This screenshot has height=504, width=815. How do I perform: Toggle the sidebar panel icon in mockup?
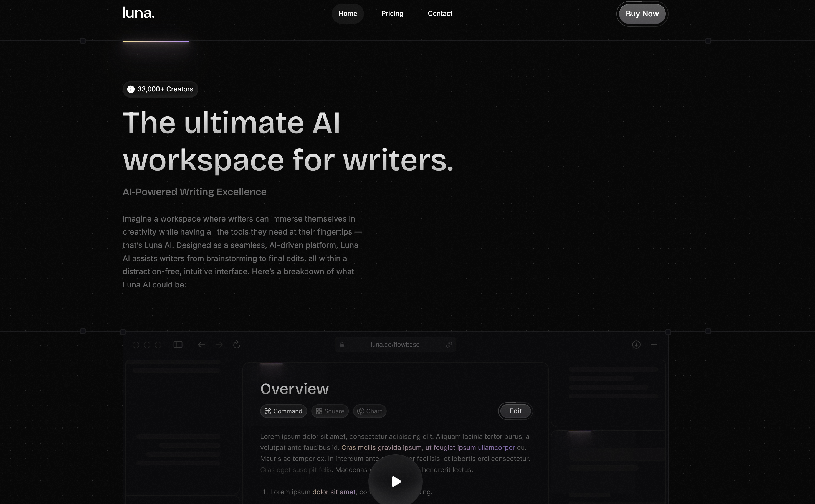[x=178, y=345]
